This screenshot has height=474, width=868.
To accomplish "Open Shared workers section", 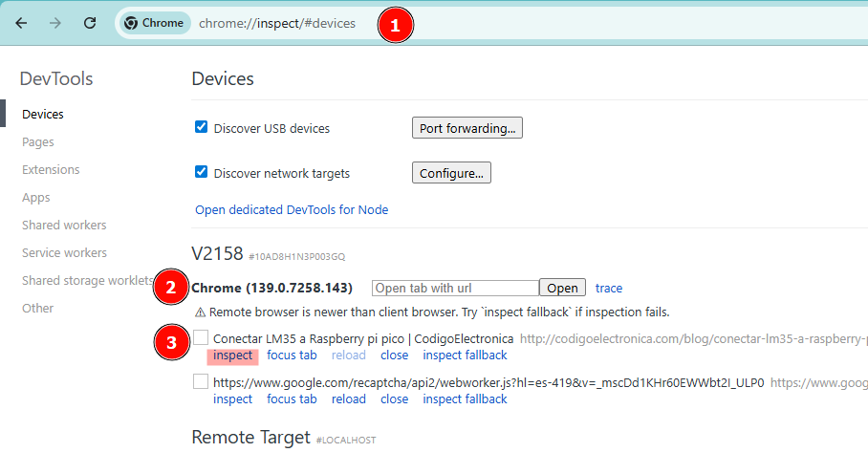I will pos(64,226).
